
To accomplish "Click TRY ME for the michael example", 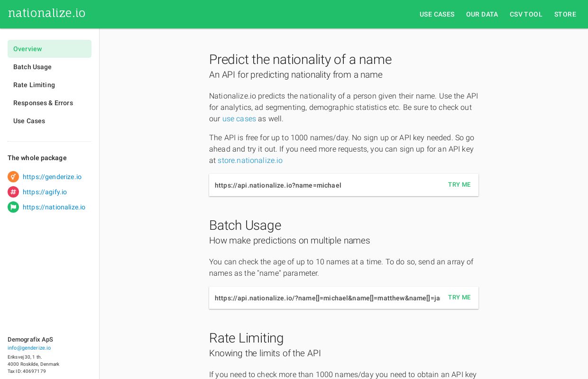I will [459, 185].
